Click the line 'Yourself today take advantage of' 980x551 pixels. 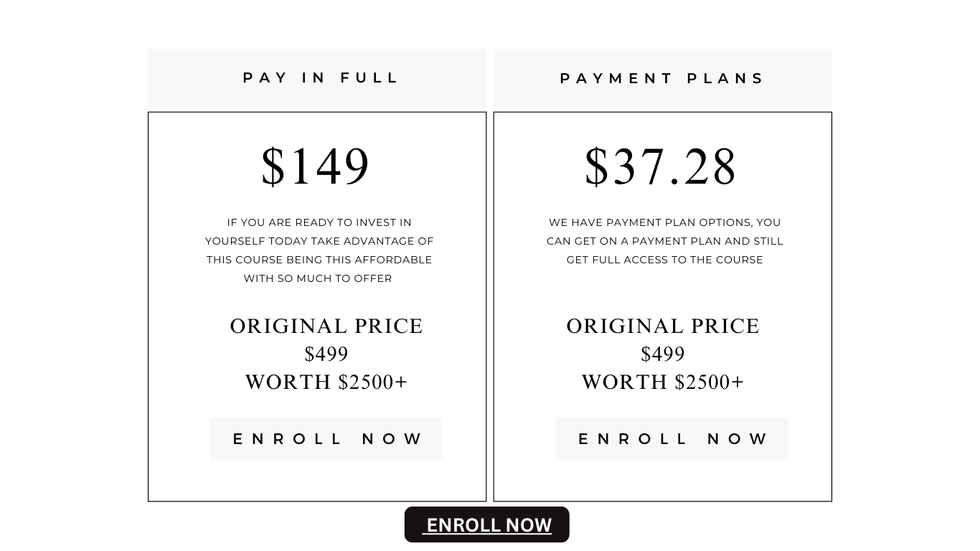319,241
